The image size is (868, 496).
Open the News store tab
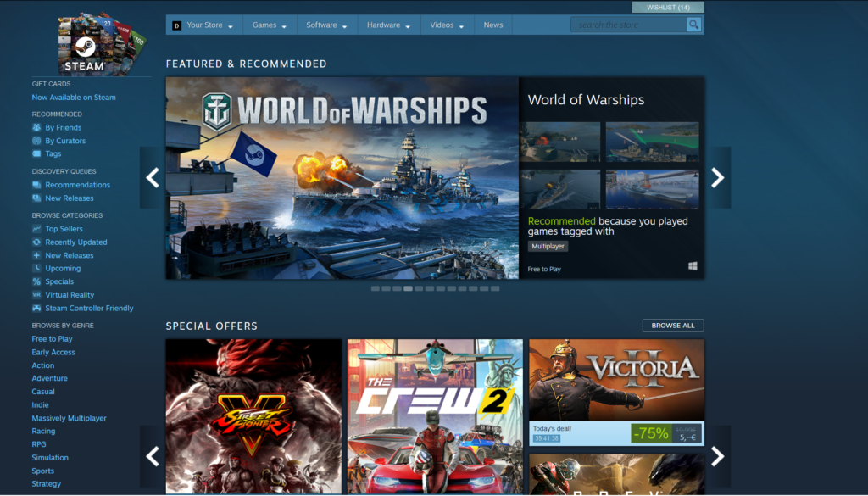coord(493,25)
